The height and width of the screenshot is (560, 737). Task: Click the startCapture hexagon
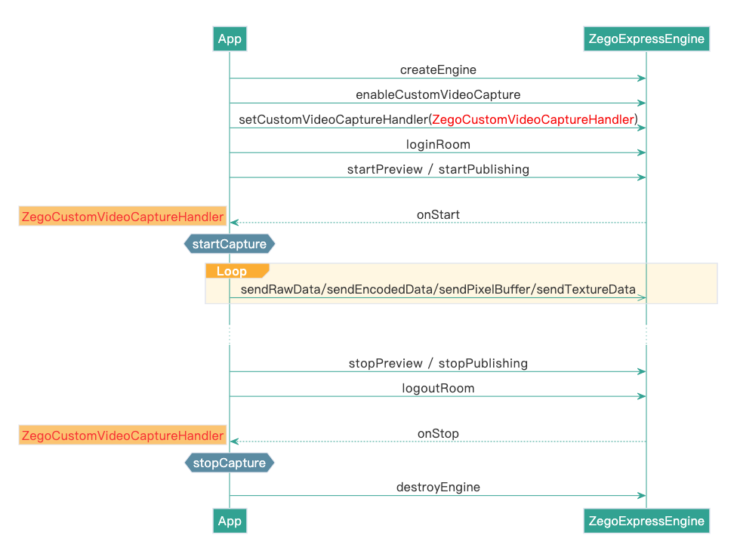230,244
